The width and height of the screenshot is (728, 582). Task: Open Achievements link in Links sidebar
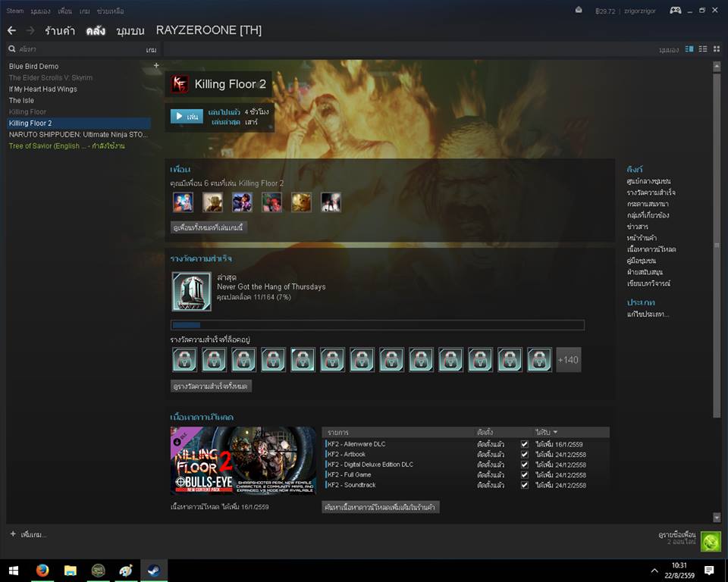click(651, 192)
